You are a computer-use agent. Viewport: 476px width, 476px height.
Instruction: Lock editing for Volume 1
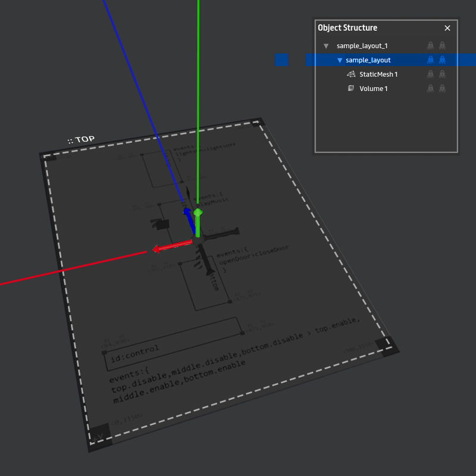coord(430,89)
